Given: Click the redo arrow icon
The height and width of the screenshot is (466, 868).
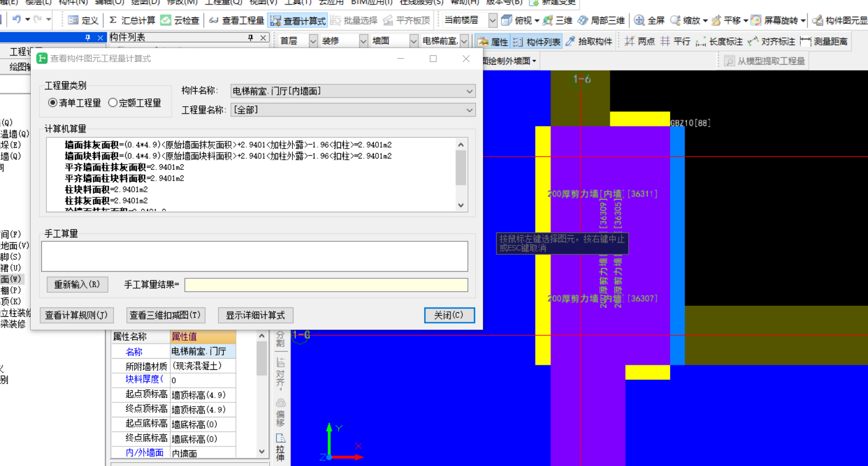Looking at the screenshot, I should tap(37, 20).
